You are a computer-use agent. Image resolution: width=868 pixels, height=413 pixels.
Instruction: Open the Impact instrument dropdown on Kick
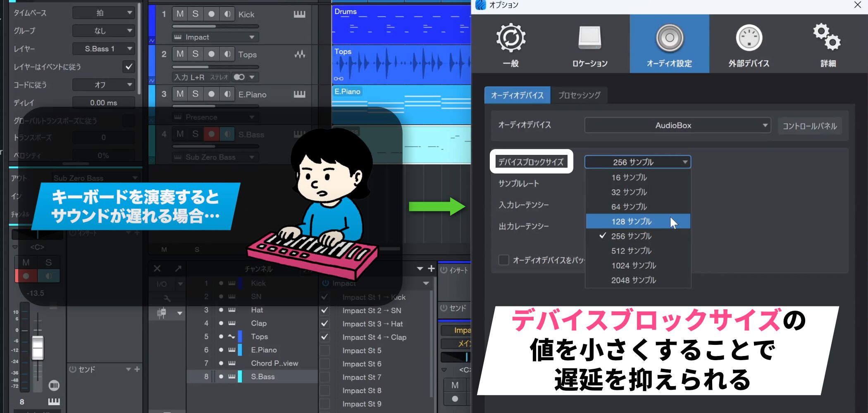[x=215, y=37]
